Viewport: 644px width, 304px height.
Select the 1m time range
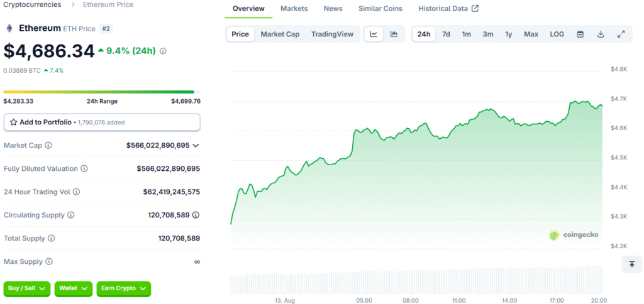pos(466,34)
